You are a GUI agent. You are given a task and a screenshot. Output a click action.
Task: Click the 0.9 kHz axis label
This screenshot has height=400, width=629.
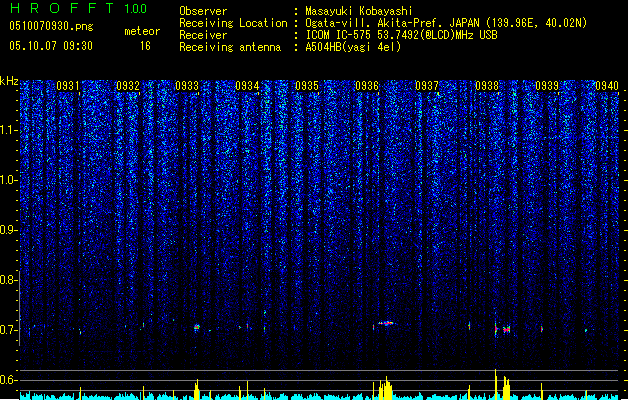(x=8, y=230)
